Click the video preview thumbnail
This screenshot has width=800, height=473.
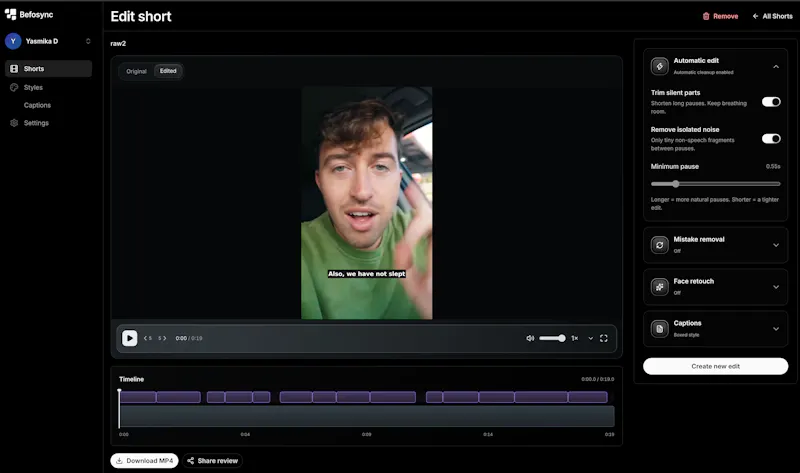(366, 203)
